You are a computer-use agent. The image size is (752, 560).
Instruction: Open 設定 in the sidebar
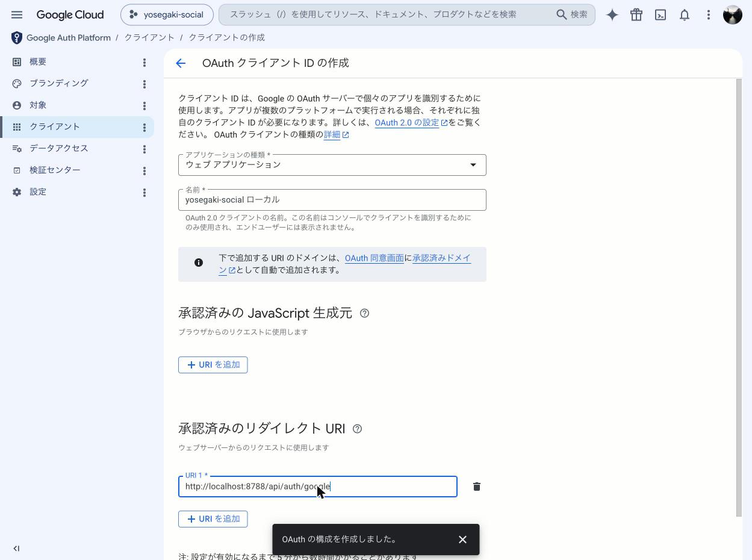pyautogui.click(x=38, y=192)
